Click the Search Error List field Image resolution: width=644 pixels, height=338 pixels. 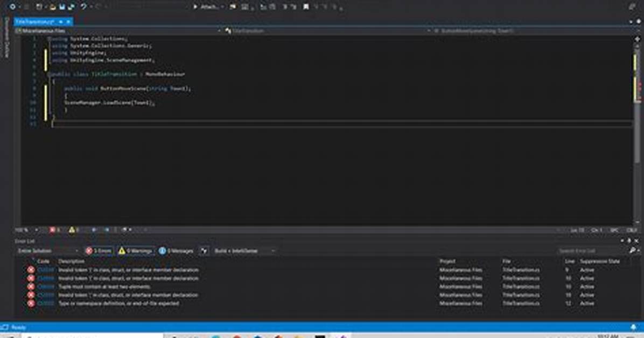click(593, 250)
